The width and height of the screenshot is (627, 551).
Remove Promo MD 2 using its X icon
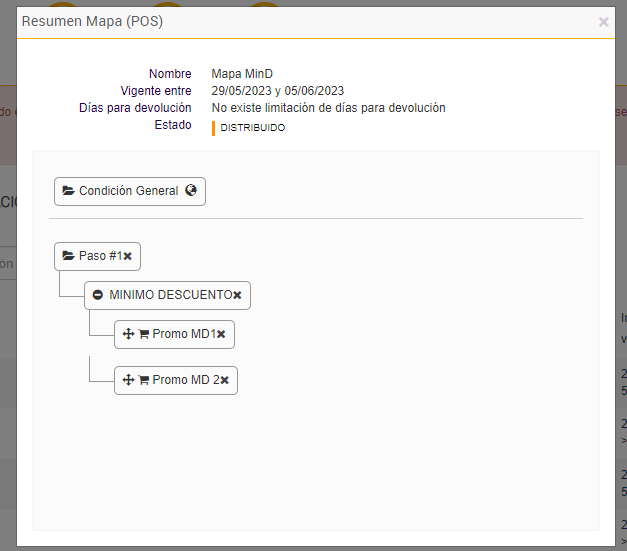coord(224,380)
